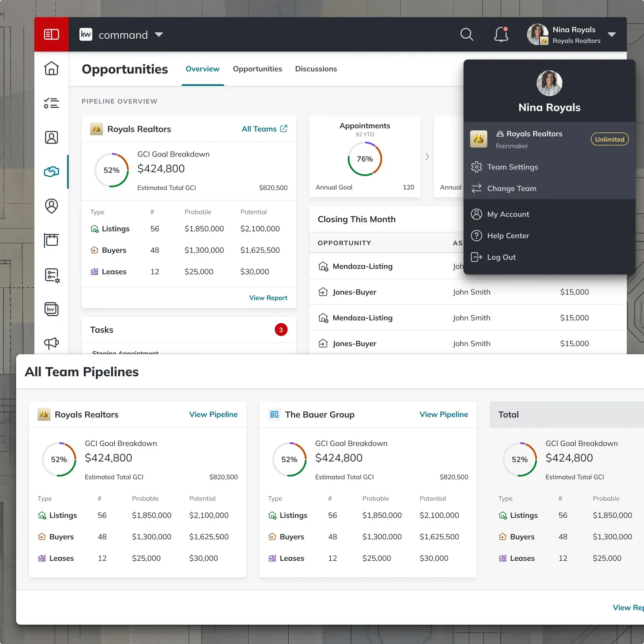
Task: Click Nina Royals avatar in the header
Action: click(x=538, y=34)
